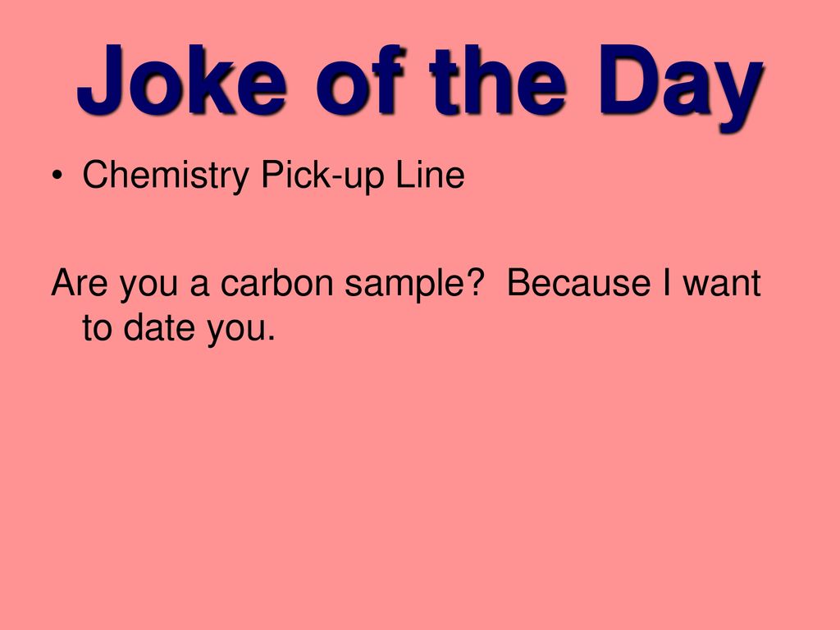
Task: Click the letter 'a' before 'carbon'
Action: tap(199, 285)
